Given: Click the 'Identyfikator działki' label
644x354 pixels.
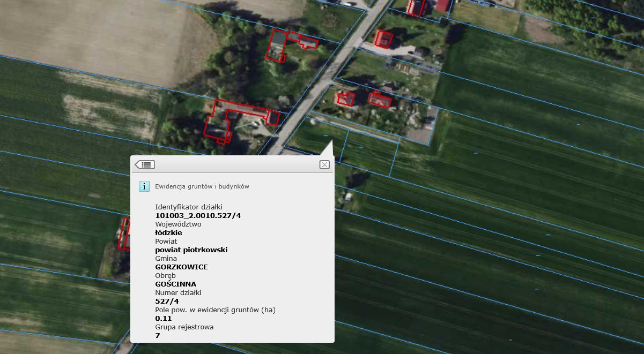Looking at the screenshot, I should (188, 207).
